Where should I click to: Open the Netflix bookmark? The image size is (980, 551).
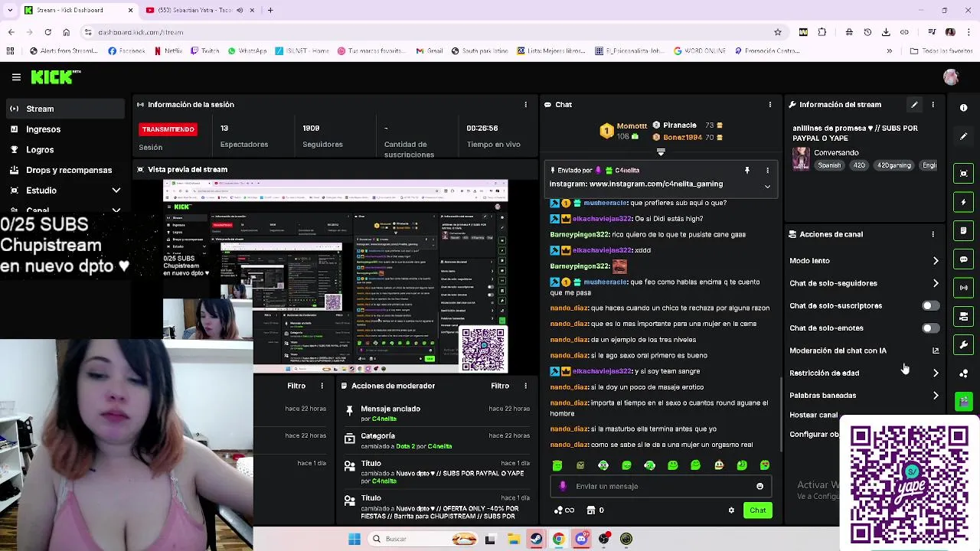168,51
